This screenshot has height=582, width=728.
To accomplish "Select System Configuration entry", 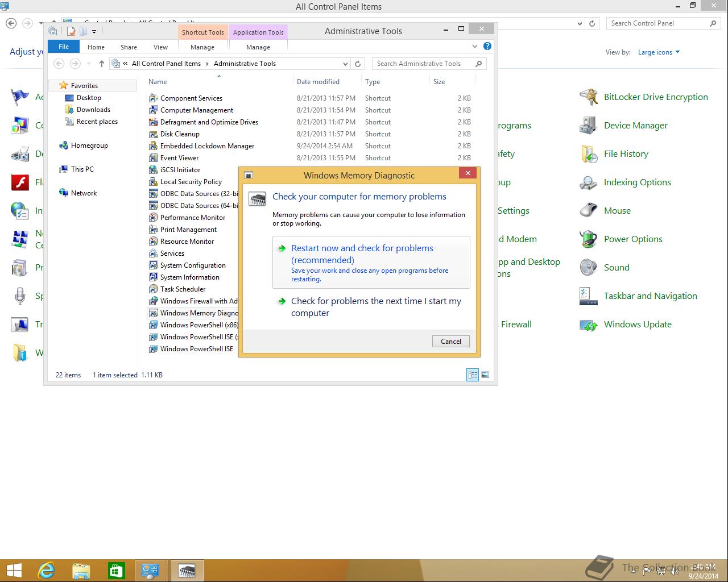I will 193,265.
